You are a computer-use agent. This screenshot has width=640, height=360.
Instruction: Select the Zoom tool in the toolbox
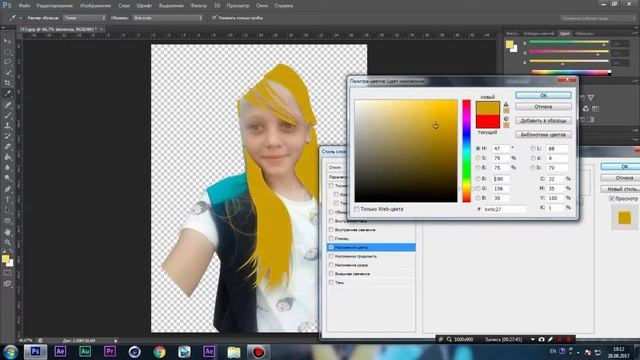click(7, 242)
